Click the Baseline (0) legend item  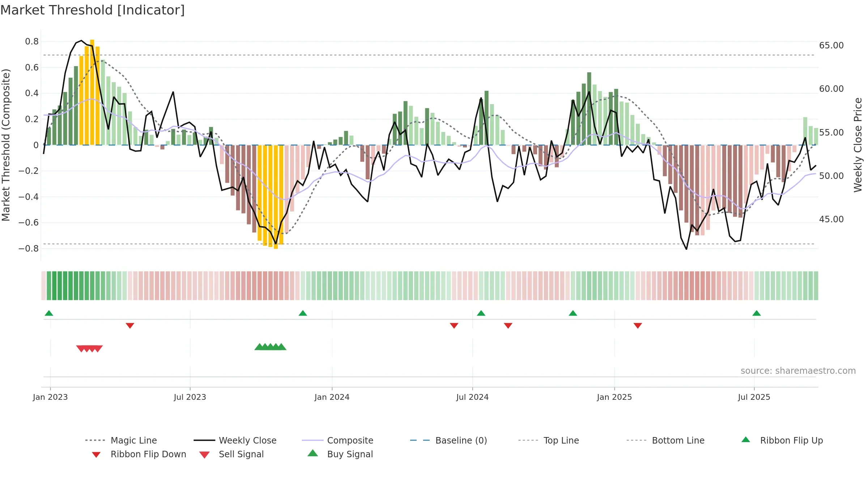pyautogui.click(x=448, y=440)
